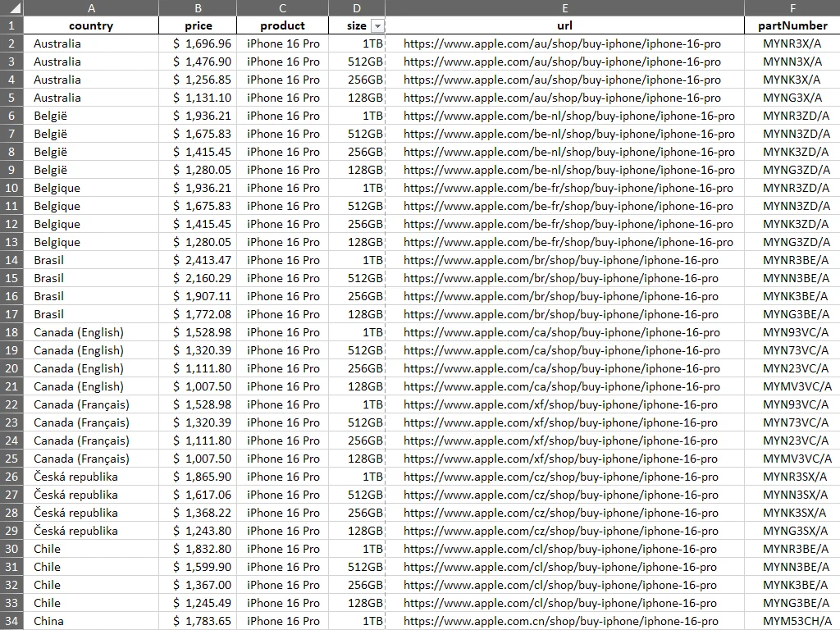The height and width of the screenshot is (630, 840).
Task: Select row 18 header
Action: click(x=11, y=332)
